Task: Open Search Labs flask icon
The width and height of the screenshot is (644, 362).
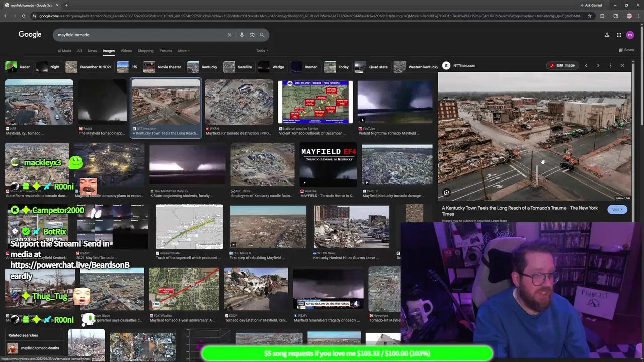Action: click(607, 35)
